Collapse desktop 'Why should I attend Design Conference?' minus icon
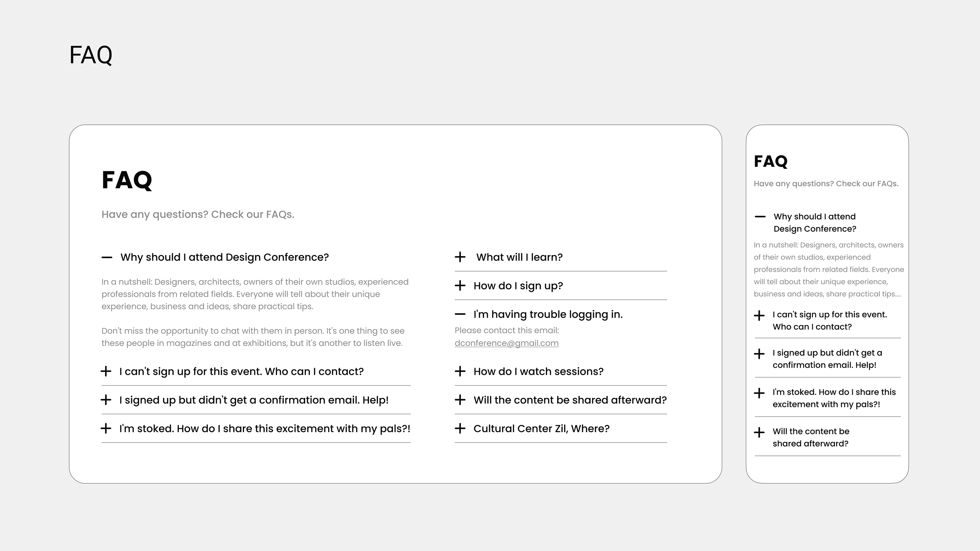The image size is (980, 551). (107, 257)
